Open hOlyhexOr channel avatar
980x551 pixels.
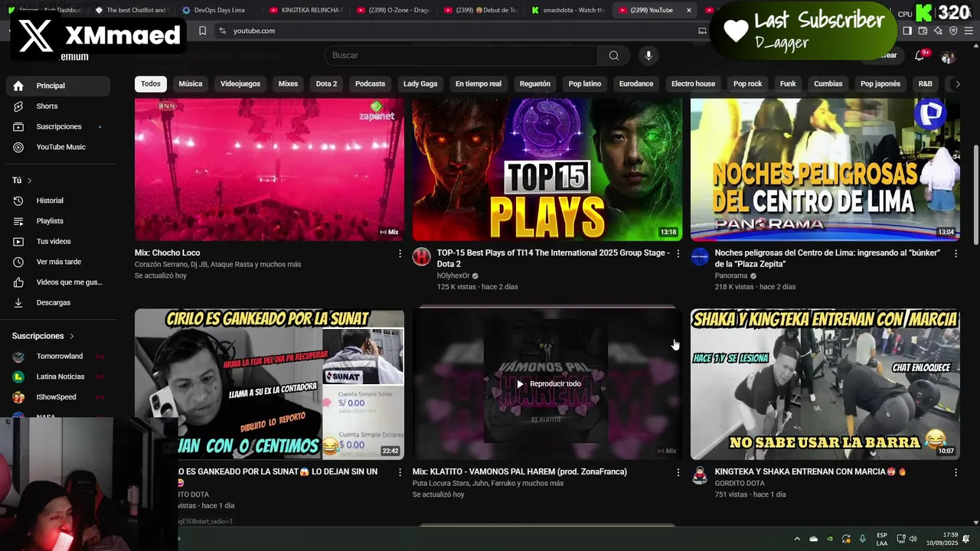422,257
